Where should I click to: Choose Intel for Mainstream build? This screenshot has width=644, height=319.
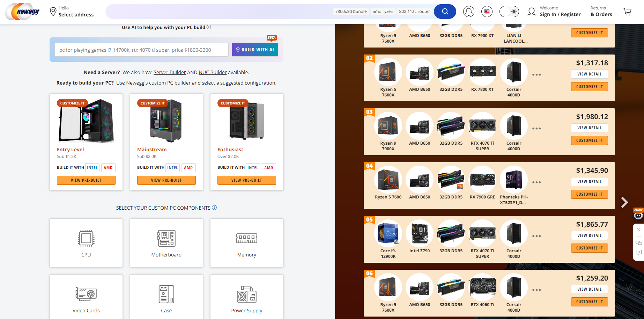[x=172, y=168]
